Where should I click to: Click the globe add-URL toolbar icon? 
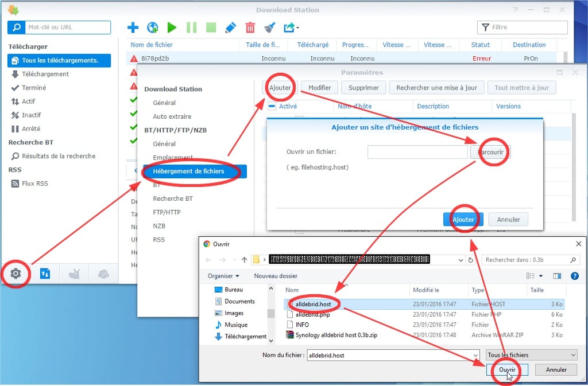pyautogui.click(x=153, y=28)
